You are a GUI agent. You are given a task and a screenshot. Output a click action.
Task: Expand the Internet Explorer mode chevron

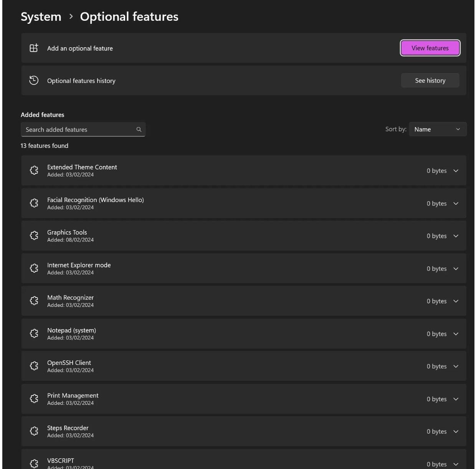tap(456, 269)
